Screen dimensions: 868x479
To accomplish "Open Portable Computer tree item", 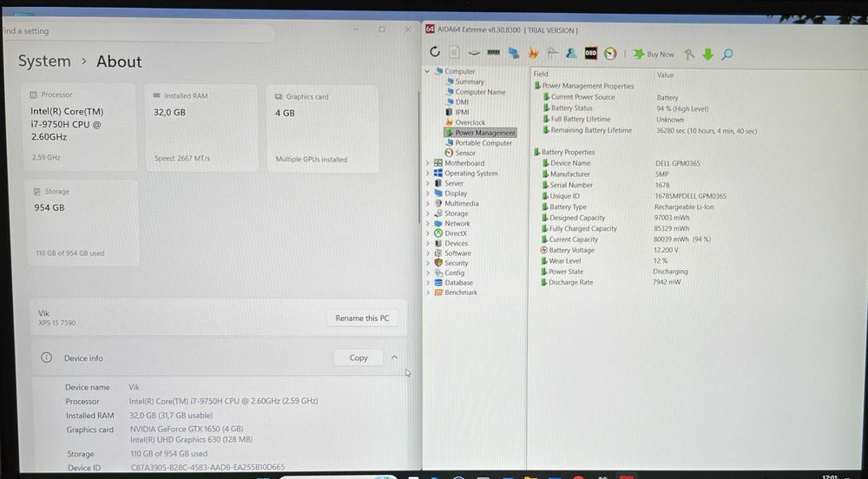I will 483,142.
